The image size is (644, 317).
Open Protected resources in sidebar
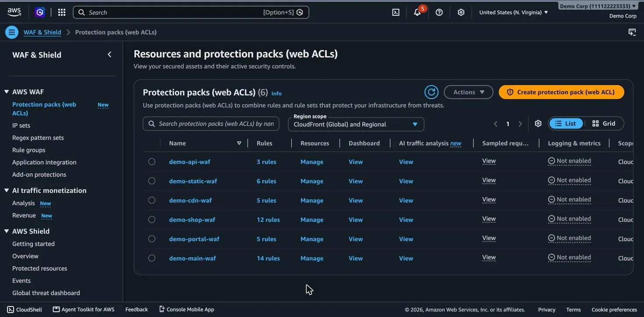(40, 268)
